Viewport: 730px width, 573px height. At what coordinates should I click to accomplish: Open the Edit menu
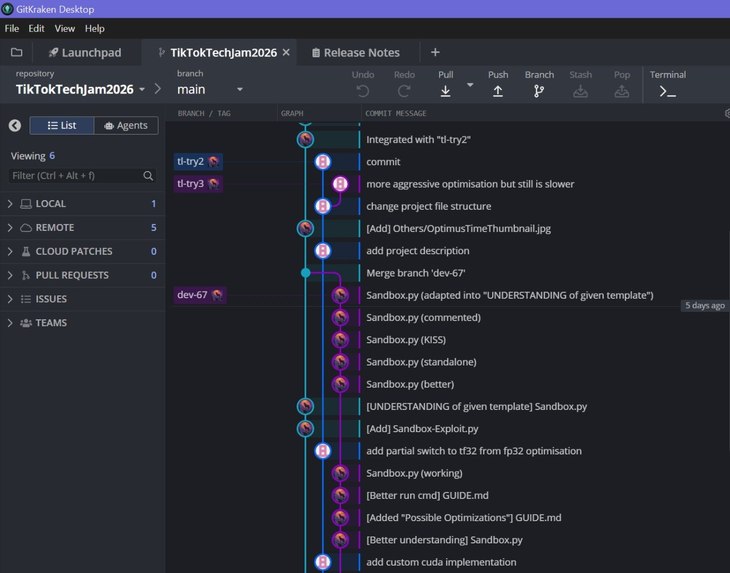tap(36, 28)
